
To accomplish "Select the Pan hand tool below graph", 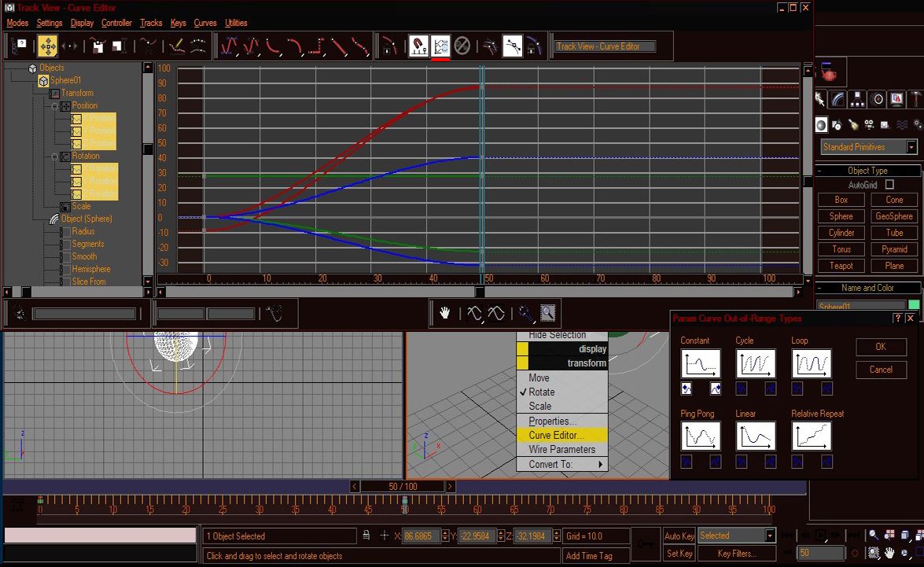I will click(444, 313).
